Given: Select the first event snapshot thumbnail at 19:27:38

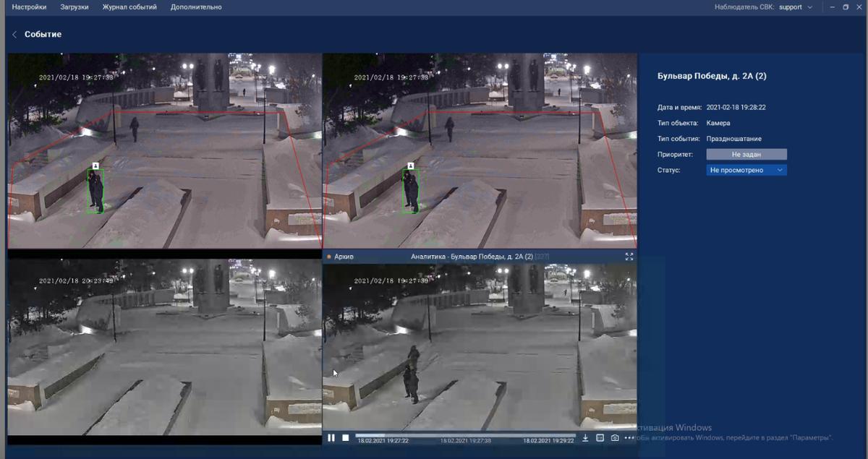Looking at the screenshot, I should click(x=165, y=150).
